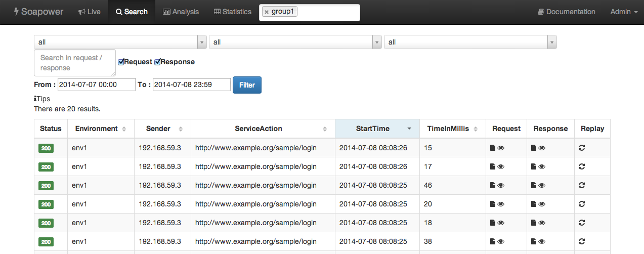
Task: View request with eye icon in 17 ms row
Action: [x=501, y=166]
